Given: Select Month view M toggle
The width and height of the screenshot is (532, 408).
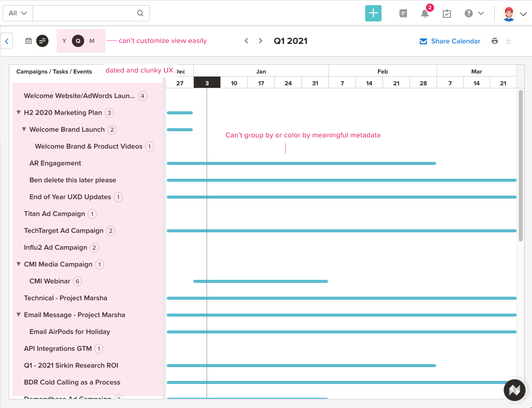Looking at the screenshot, I should point(92,41).
